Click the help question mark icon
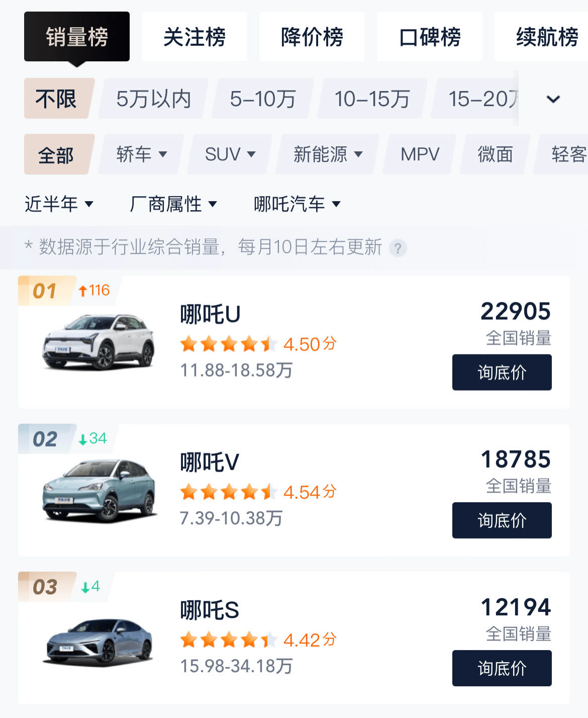Viewport: 588px width, 718px height. coord(398,248)
